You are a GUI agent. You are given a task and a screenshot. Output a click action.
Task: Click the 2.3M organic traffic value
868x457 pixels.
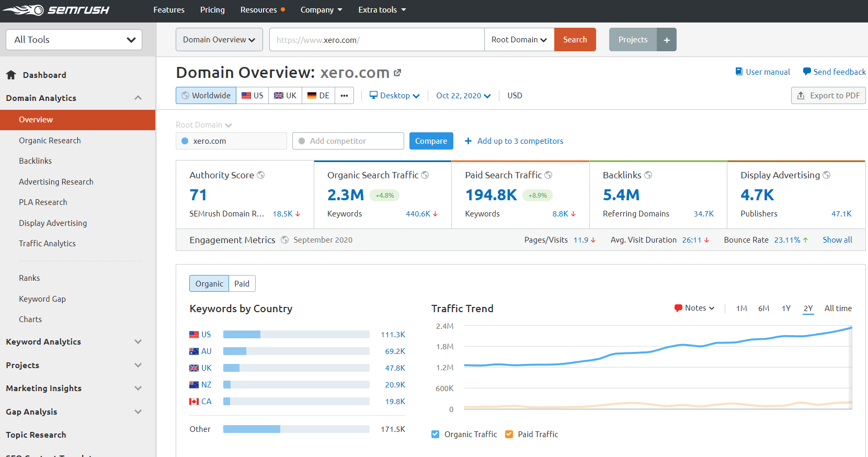click(x=346, y=195)
